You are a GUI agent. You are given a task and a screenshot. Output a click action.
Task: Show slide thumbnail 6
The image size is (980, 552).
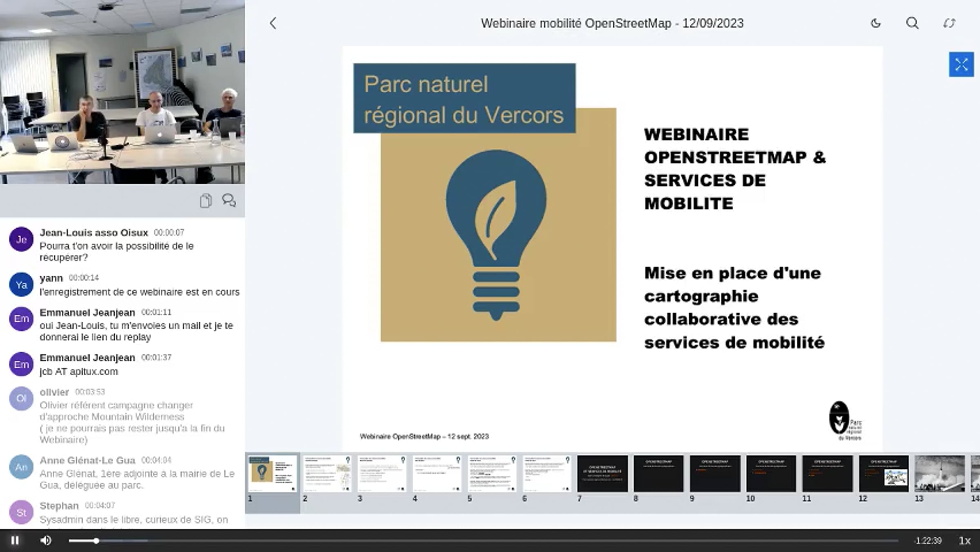click(x=547, y=474)
